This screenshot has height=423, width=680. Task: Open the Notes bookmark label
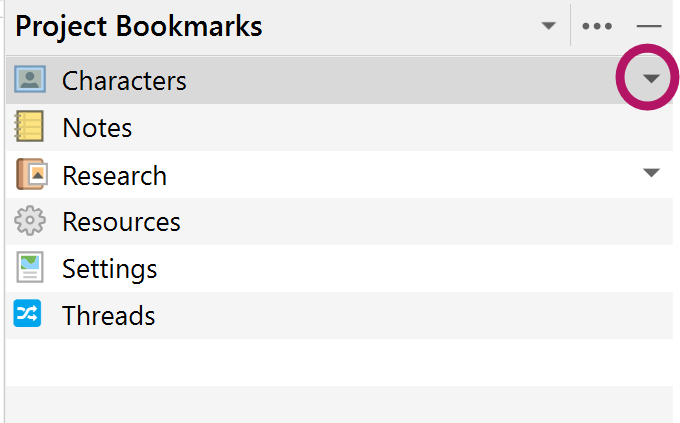pos(97,128)
